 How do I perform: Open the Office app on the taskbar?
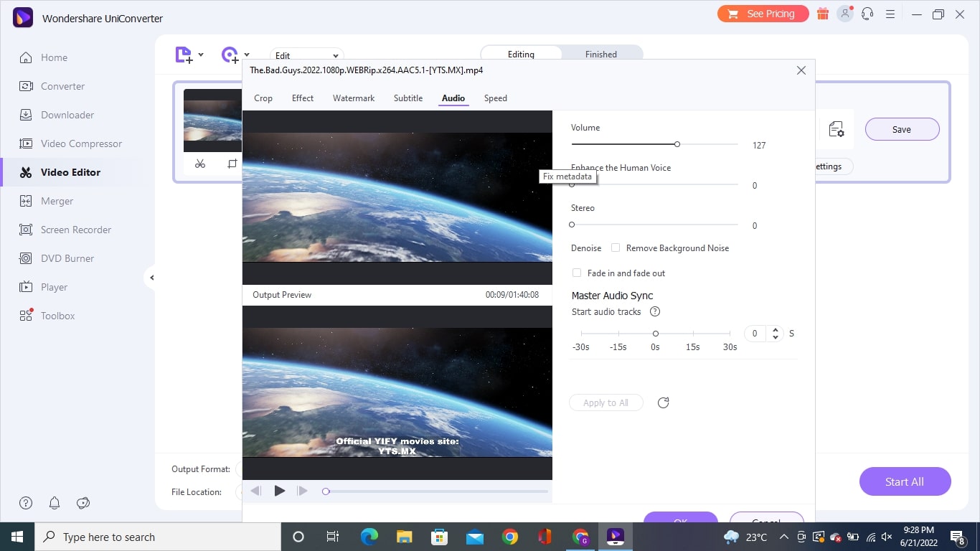[x=545, y=537]
